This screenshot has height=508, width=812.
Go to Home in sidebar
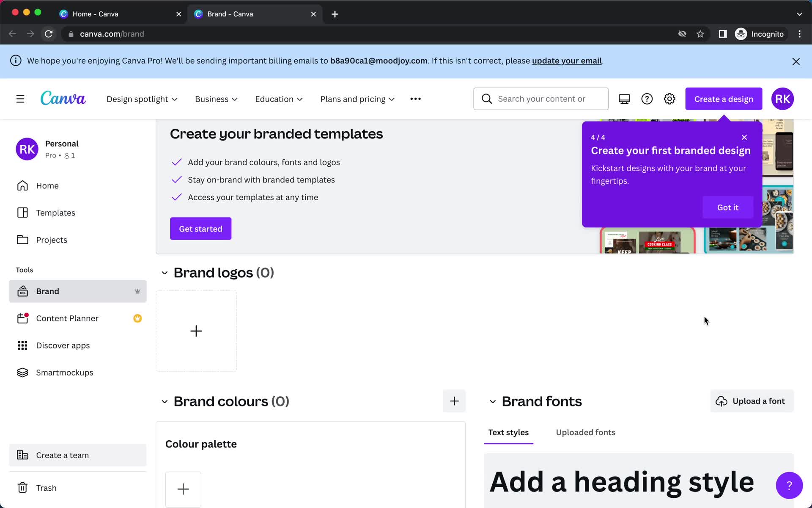[78, 186]
